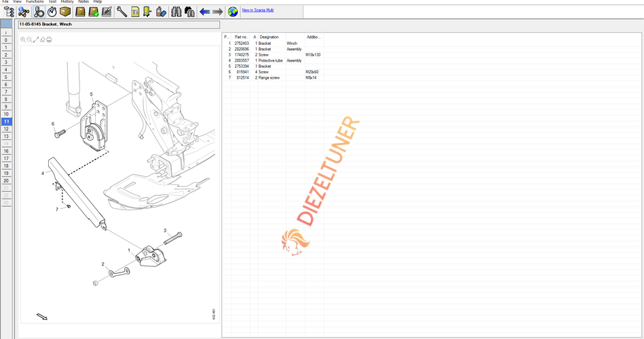
Task: Click the book with green checkmark icon
Action: tap(94, 12)
